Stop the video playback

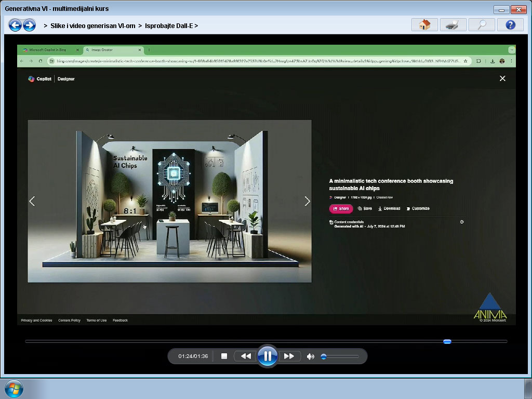point(224,356)
